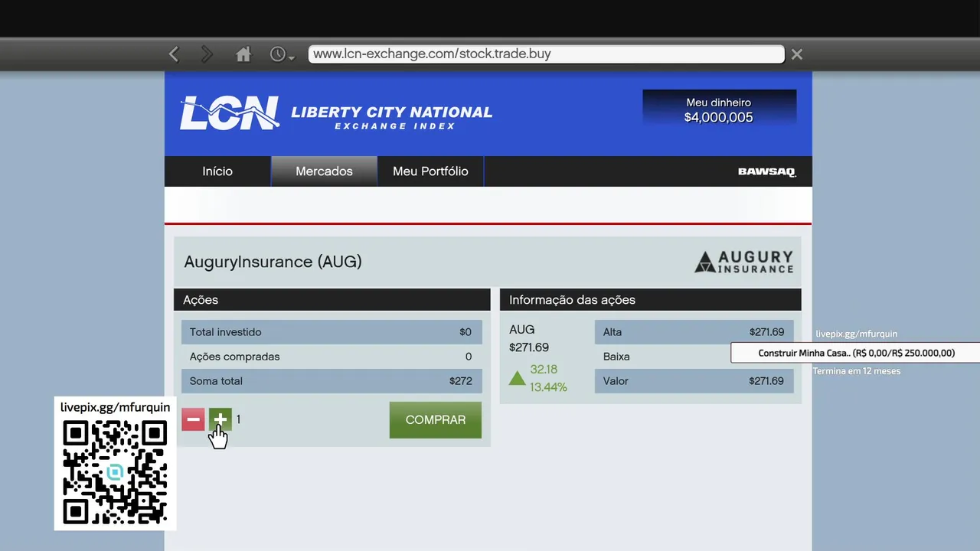Click the Ações panel header

coord(332,300)
